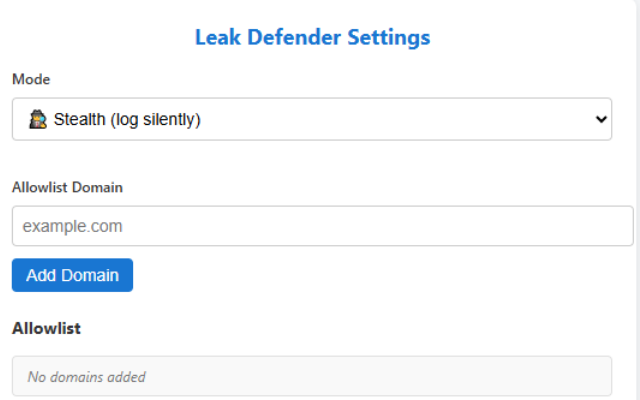
Task: Click the chevron at Mode selector's right edge
Action: [601, 119]
